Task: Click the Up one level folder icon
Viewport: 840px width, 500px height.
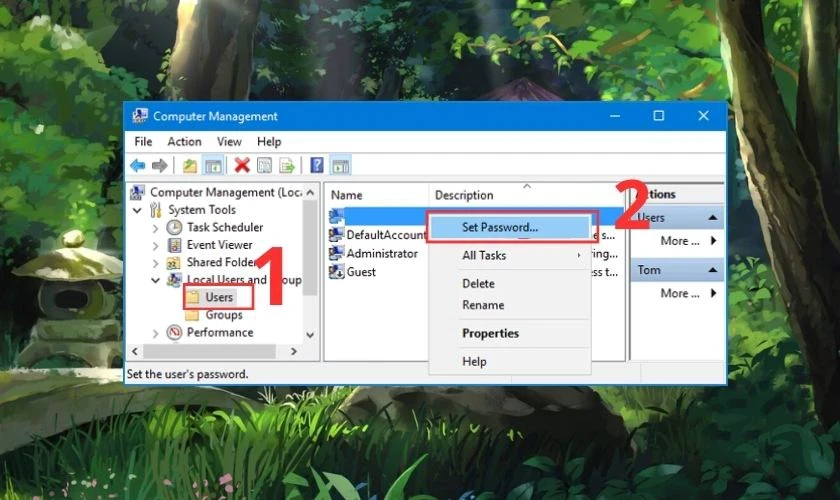Action: (190, 166)
